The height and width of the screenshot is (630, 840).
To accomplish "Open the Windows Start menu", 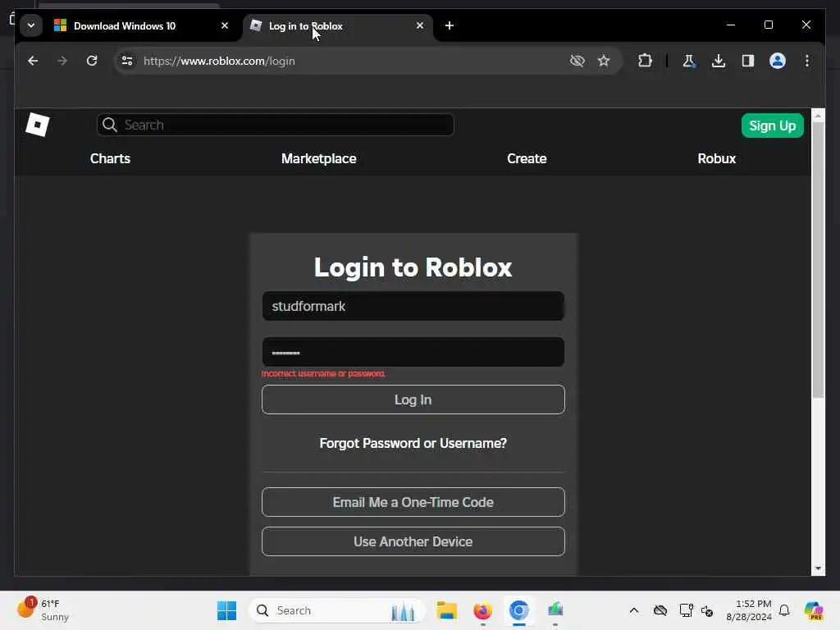I will pyautogui.click(x=226, y=610).
